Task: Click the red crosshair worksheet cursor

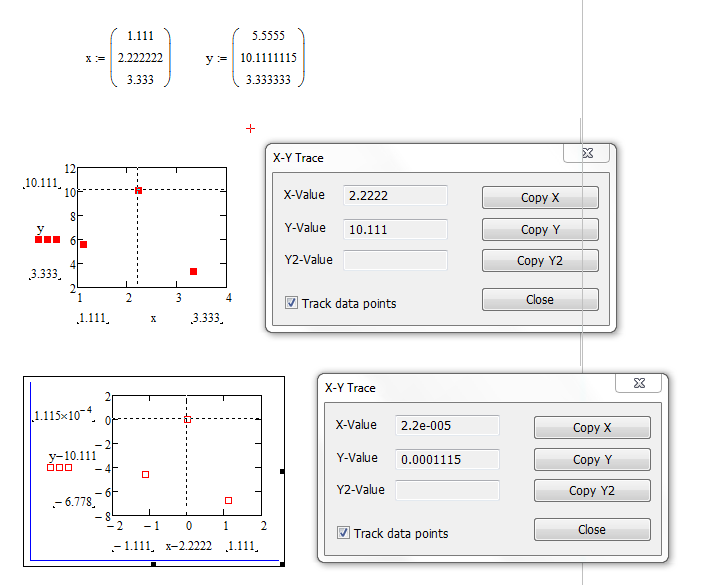Action: coord(250,129)
